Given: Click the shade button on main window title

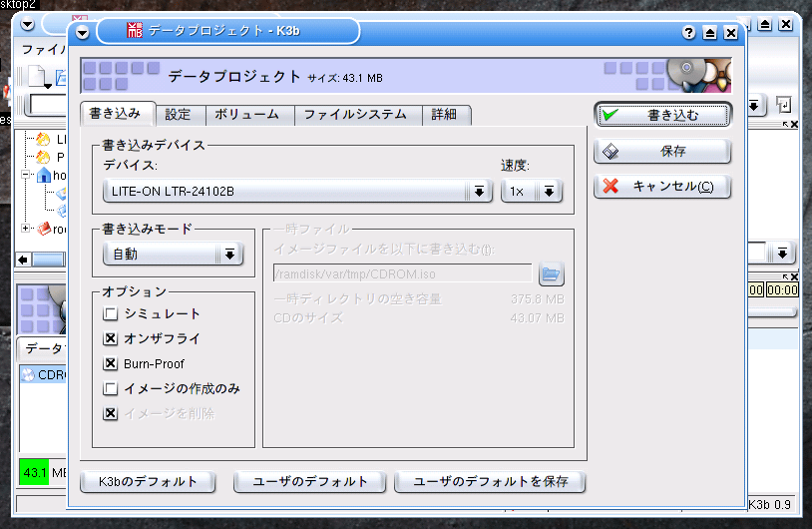Looking at the screenshot, I should coord(765,24).
